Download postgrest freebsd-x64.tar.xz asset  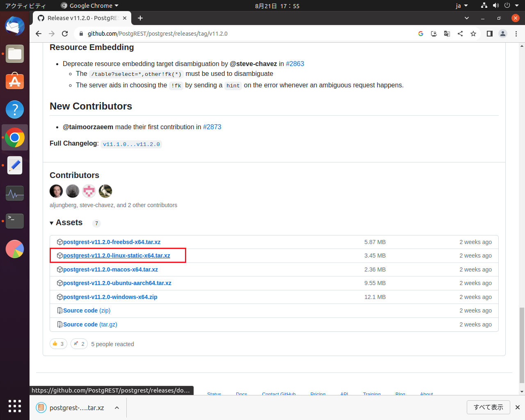[112, 242]
